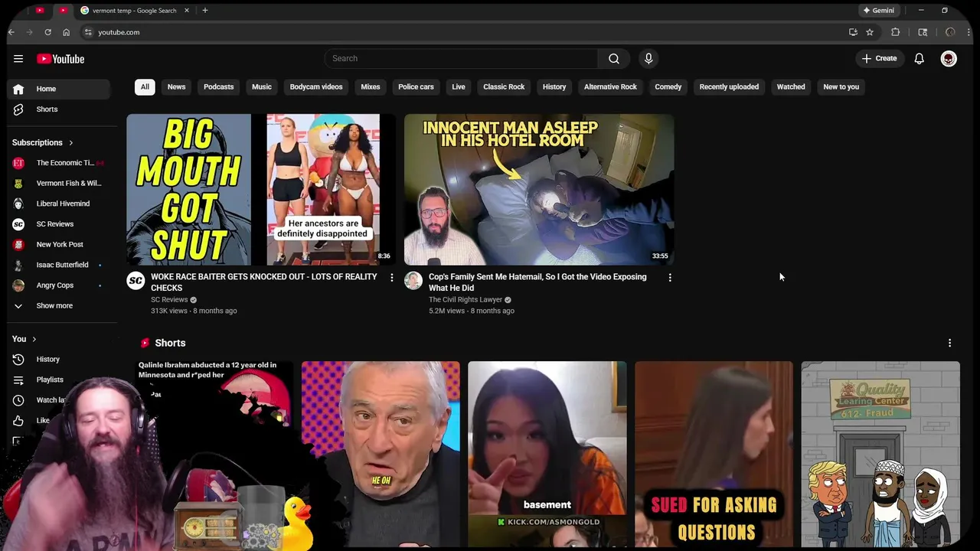Play the BIG MOUTH GOT SHUT thumbnail
Image resolution: width=980 pixels, height=551 pixels.
[261, 190]
